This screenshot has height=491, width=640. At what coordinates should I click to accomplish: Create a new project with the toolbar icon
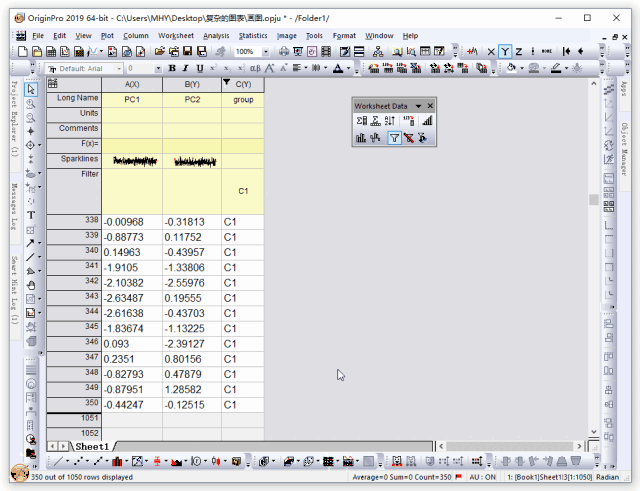(23, 51)
